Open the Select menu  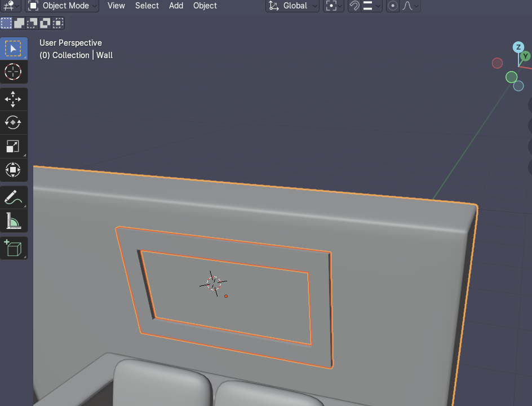pyautogui.click(x=147, y=6)
